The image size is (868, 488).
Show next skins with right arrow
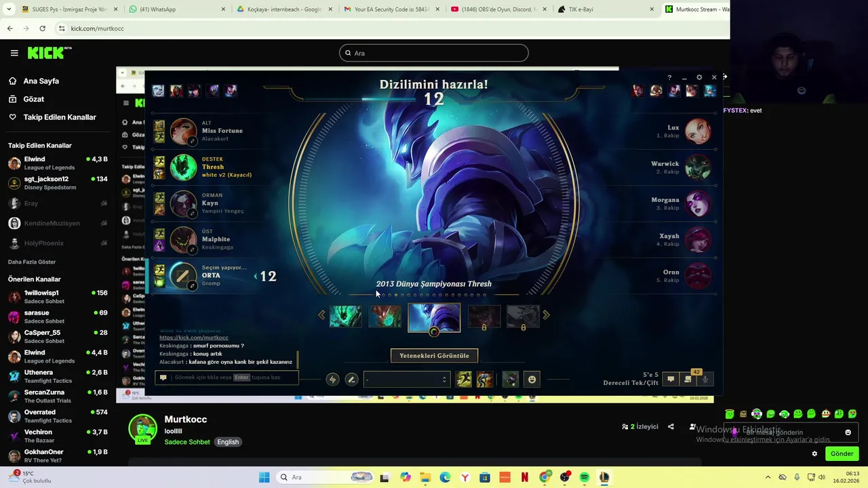[x=547, y=314]
